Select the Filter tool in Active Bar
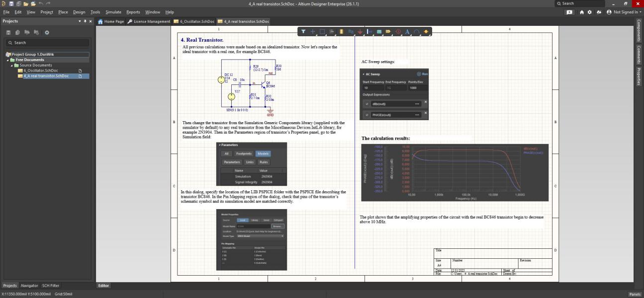 [303, 32]
